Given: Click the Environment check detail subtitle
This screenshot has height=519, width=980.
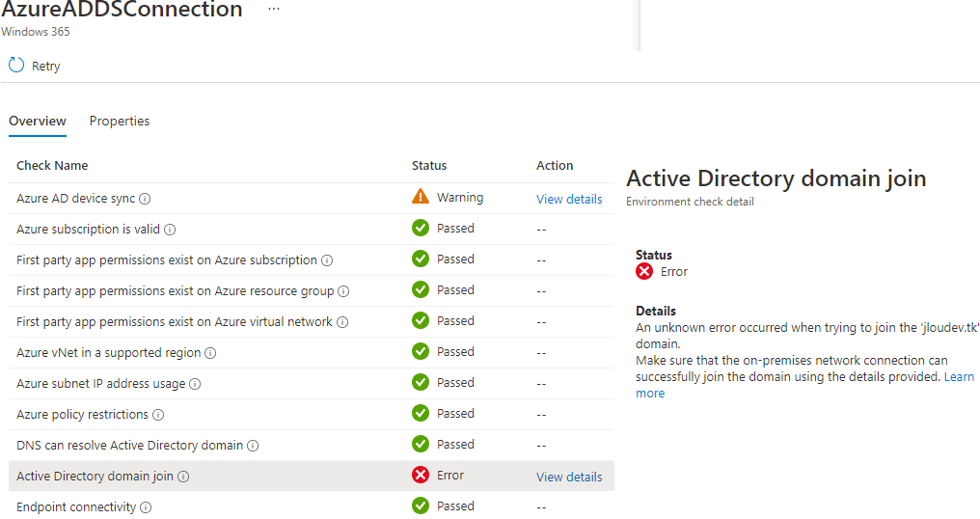Looking at the screenshot, I should [690, 202].
